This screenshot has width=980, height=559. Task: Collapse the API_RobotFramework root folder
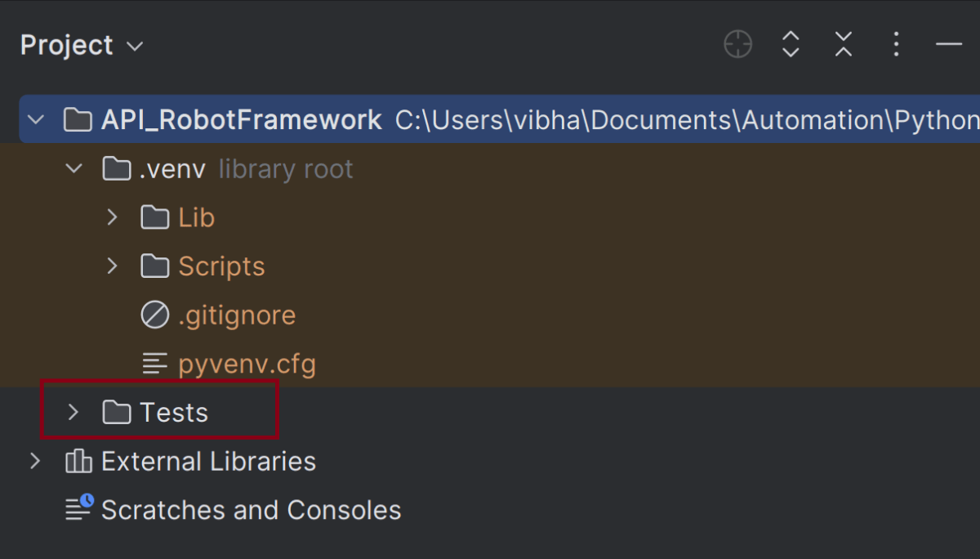tap(35, 120)
